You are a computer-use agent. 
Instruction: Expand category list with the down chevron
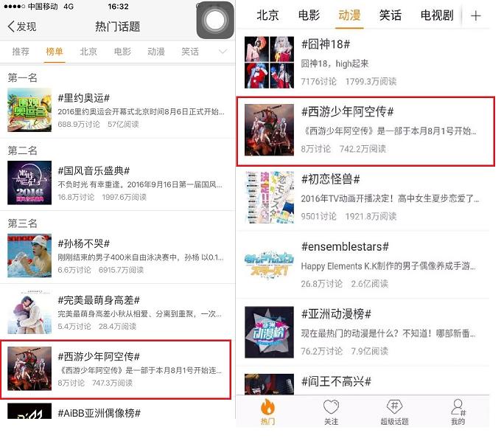pyautogui.click(x=223, y=52)
